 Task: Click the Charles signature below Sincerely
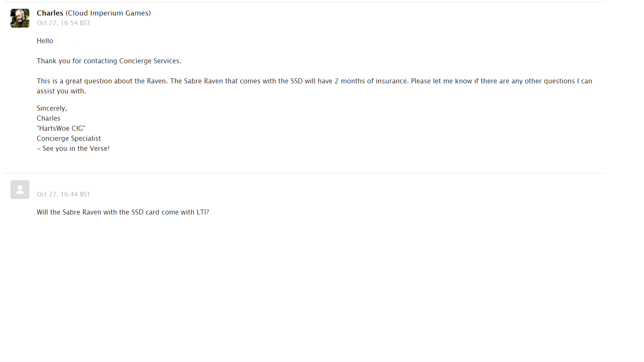click(x=49, y=119)
